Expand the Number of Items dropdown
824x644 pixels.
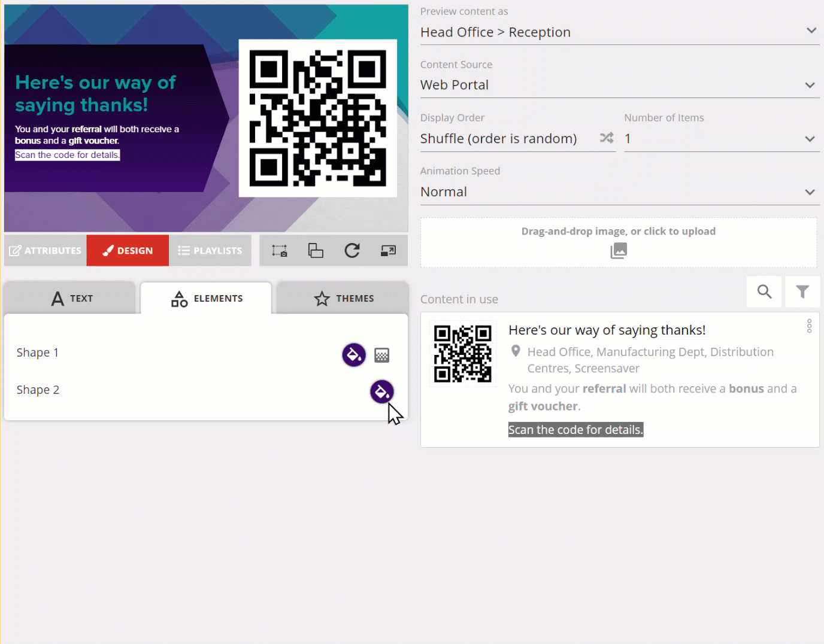[x=722, y=138]
